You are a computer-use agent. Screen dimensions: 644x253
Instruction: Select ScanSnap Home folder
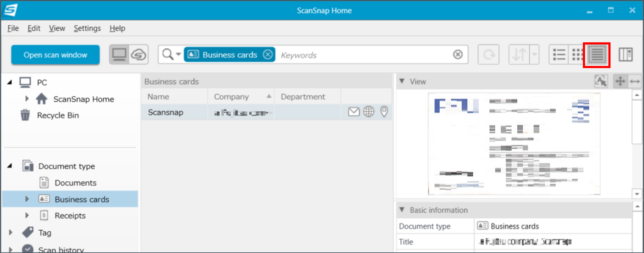(x=84, y=99)
